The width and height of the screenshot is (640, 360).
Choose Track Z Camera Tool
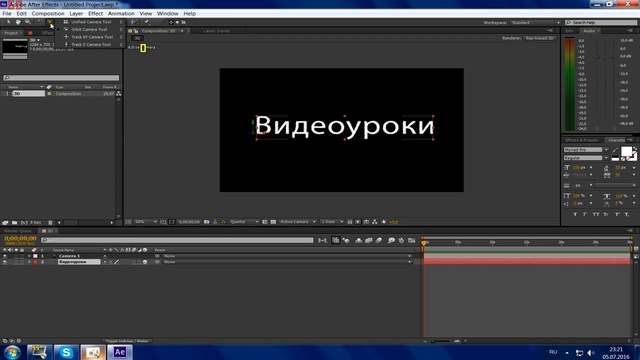(x=91, y=44)
